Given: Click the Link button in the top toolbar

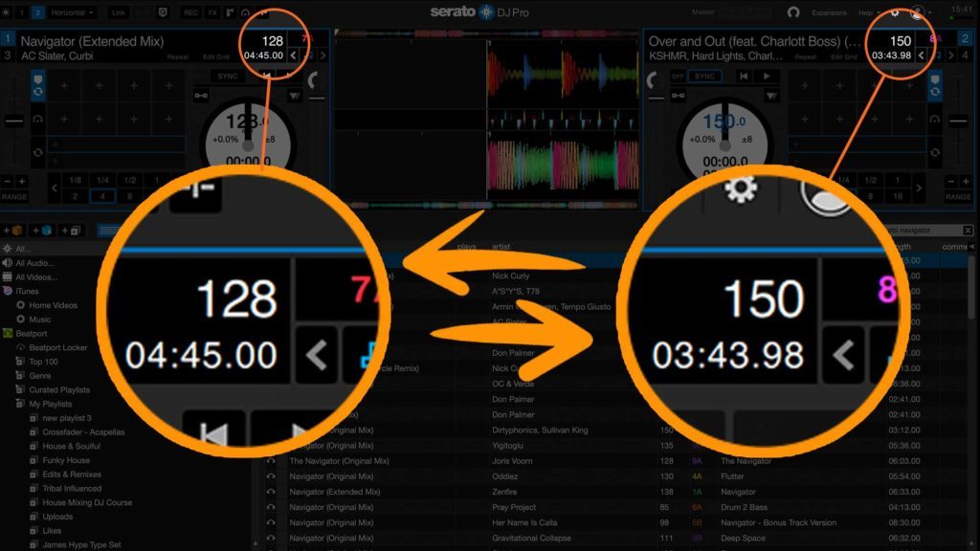Looking at the screenshot, I should (119, 12).
